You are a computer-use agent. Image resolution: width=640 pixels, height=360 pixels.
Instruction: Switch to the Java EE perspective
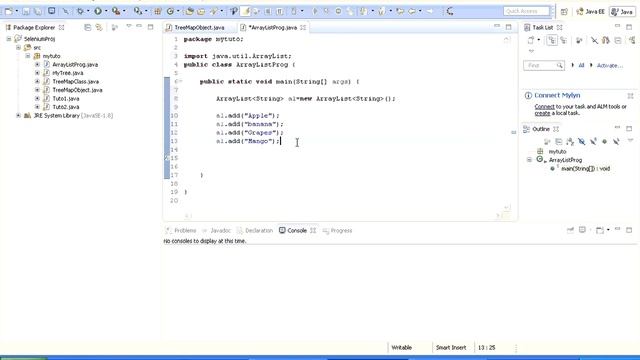point(590,12)
